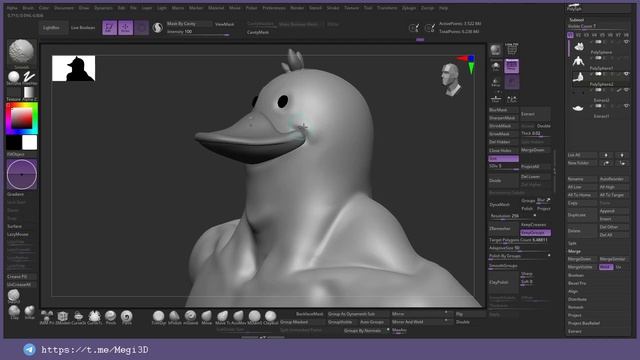Expand the Remesh section
This screenshot has height=360, width=640.
pyautogui.click(x=576, y=307)
